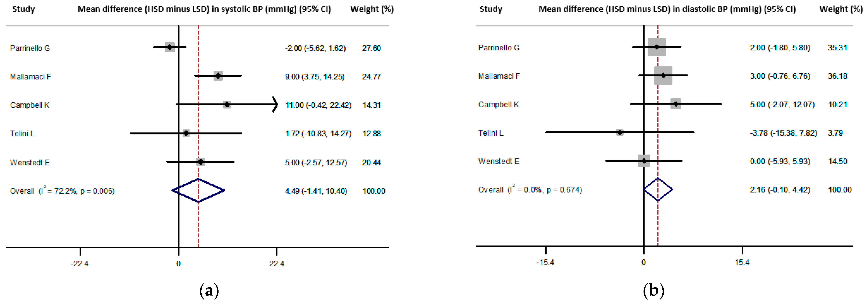This screenshot has height=304, width=868.
Task: Click the 4.49 (-1.41, 10.40) overall estimate
Action: [x=316, y=191]
